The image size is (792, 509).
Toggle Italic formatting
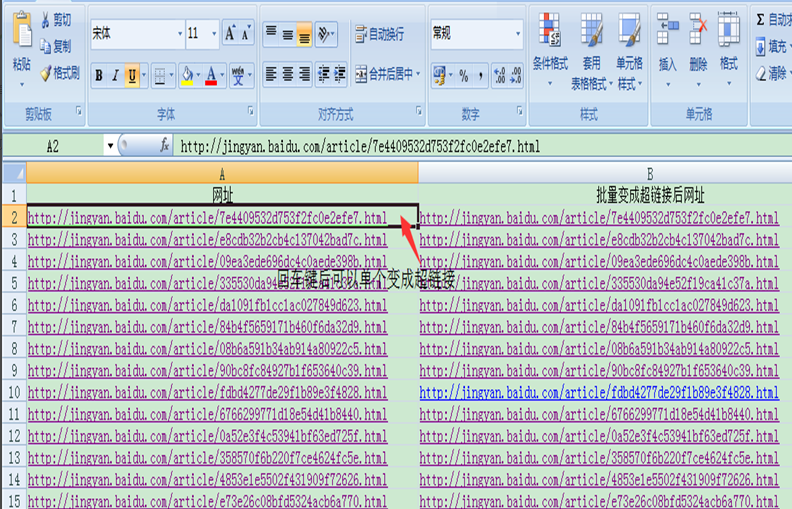click(x=115, y=76)
